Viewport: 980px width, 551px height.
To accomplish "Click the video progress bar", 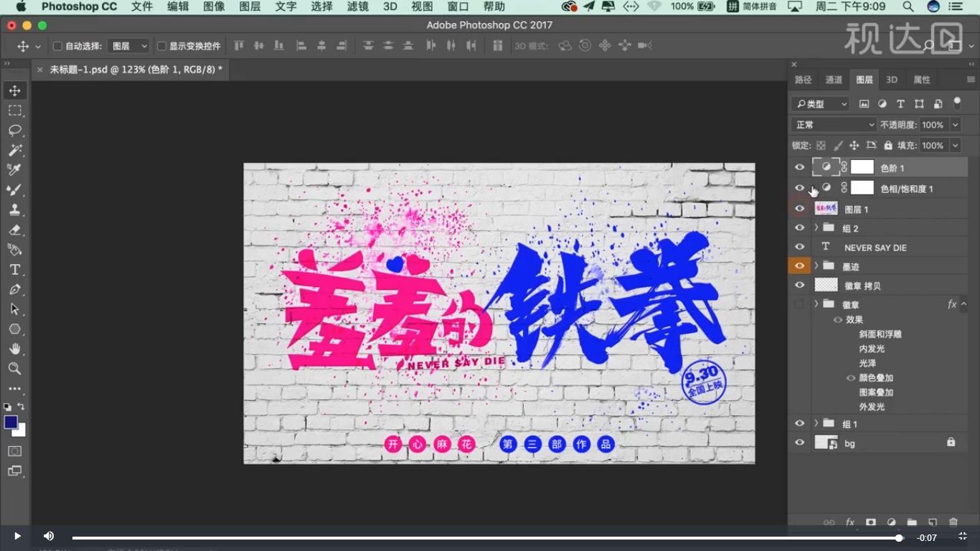I will 486,538.
